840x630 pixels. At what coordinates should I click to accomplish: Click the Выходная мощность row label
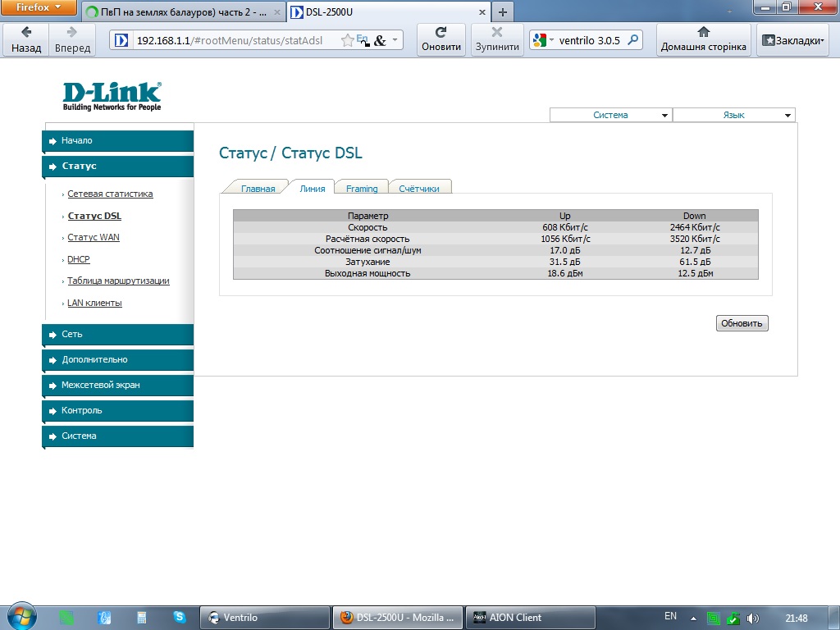367,273
